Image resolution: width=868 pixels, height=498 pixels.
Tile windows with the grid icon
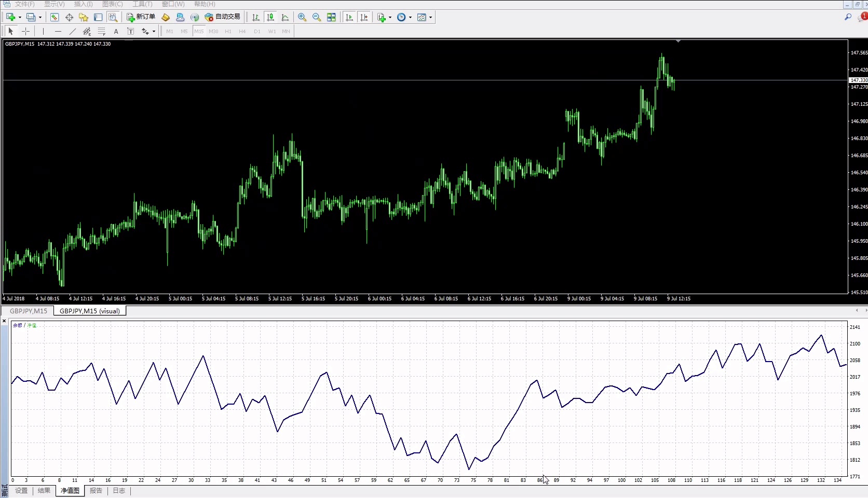[331, 17]
